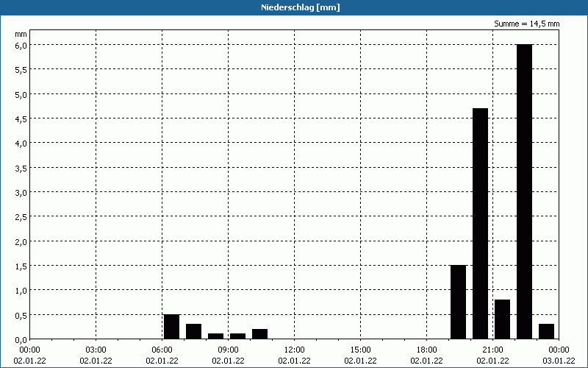
Task: Click the "15:00" time label
Action: click(x=360, y=350)
